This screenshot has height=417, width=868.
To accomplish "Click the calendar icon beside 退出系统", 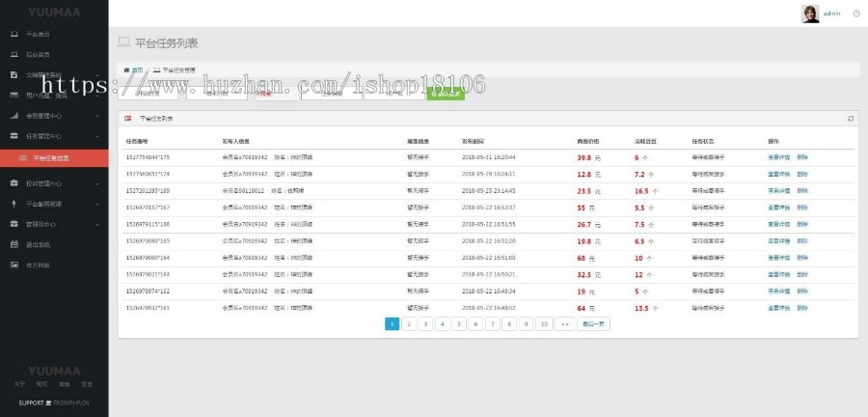I will click(x=14, y=244).
